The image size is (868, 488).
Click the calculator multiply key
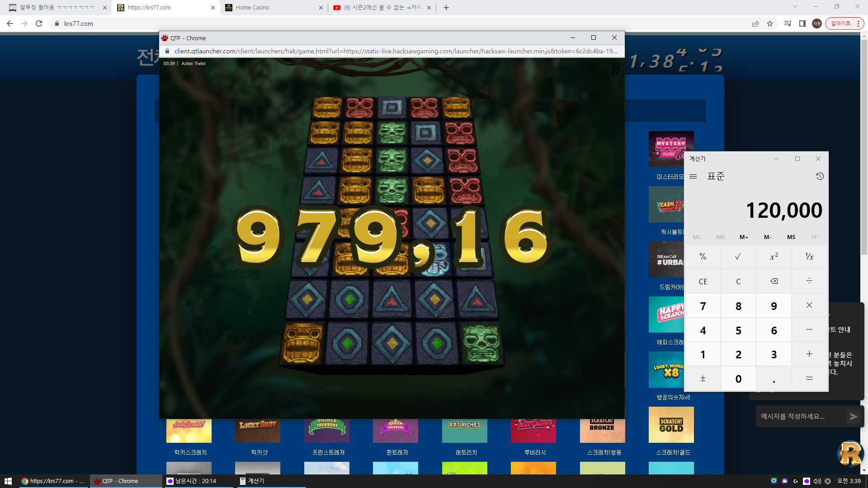pyautogui.click(x=809, y=305)
